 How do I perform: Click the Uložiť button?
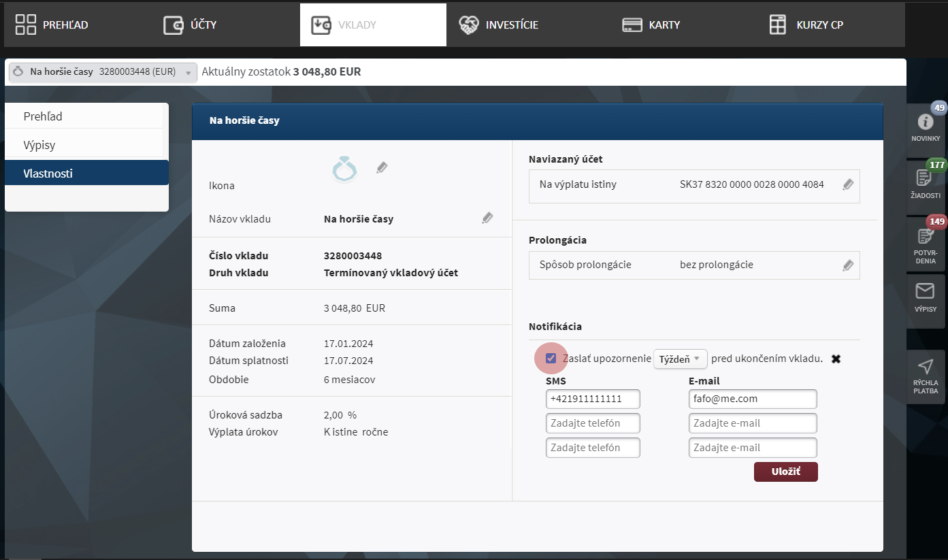(785, 472)
